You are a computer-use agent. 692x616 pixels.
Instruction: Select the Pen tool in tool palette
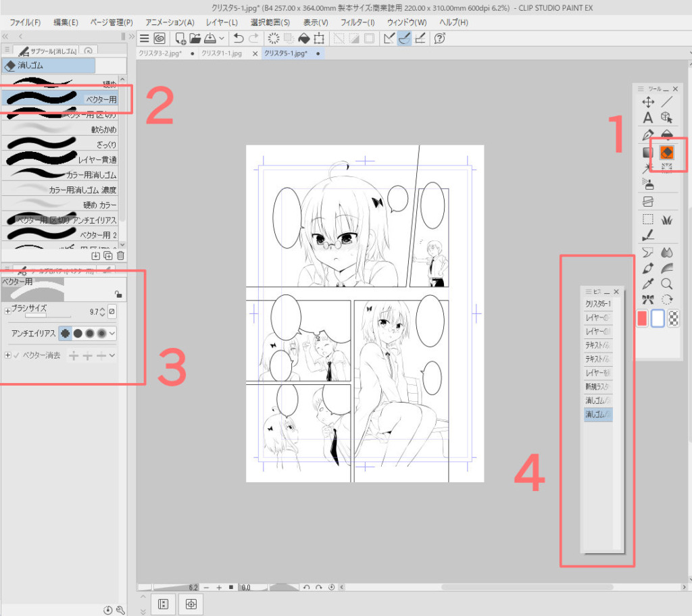click(x=648, y=134)
